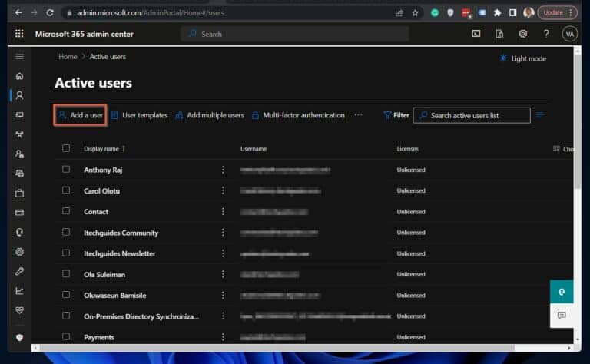The width and height of the screenshot is (590, 364).
Task: Check the Itechguides Community row checkbox
Action: point(66,232)
